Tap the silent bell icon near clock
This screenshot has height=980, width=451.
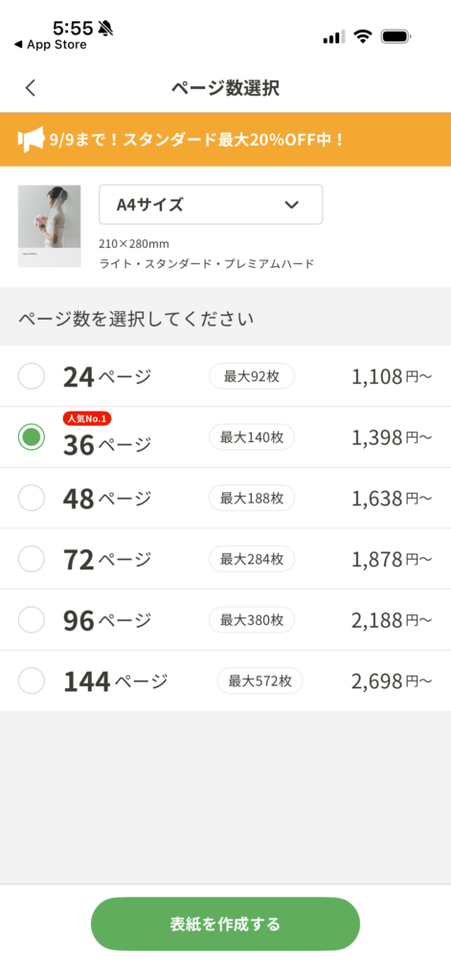point(105,28)
